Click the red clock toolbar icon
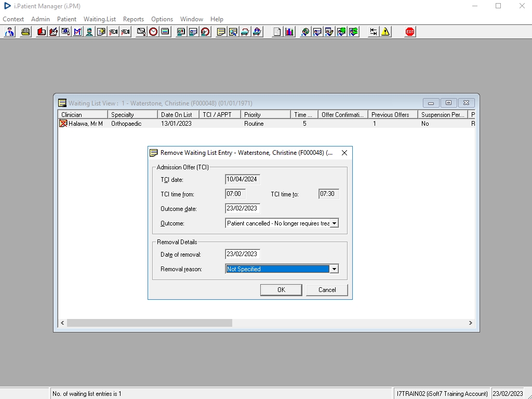The width and height of the screenshot is (532, 399). tap(153, 32)
